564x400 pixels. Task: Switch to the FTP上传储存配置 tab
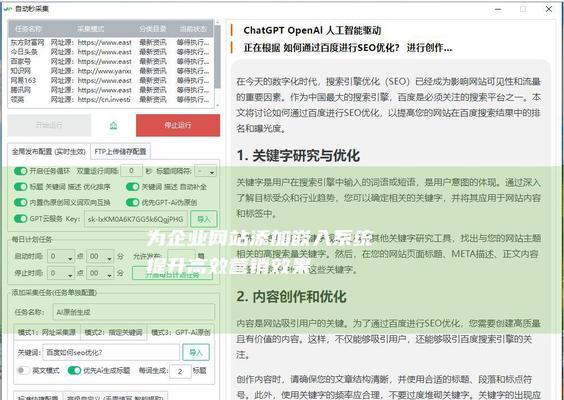point(120,152)
